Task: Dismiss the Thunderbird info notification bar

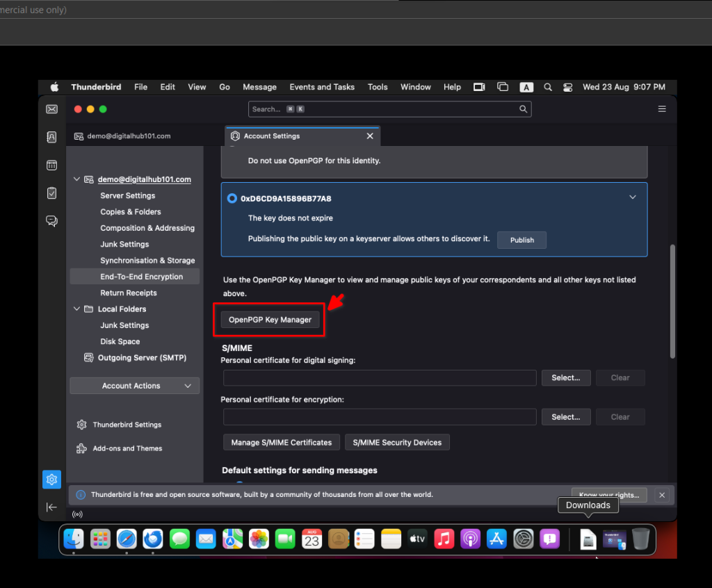Action: coord(662,495)
